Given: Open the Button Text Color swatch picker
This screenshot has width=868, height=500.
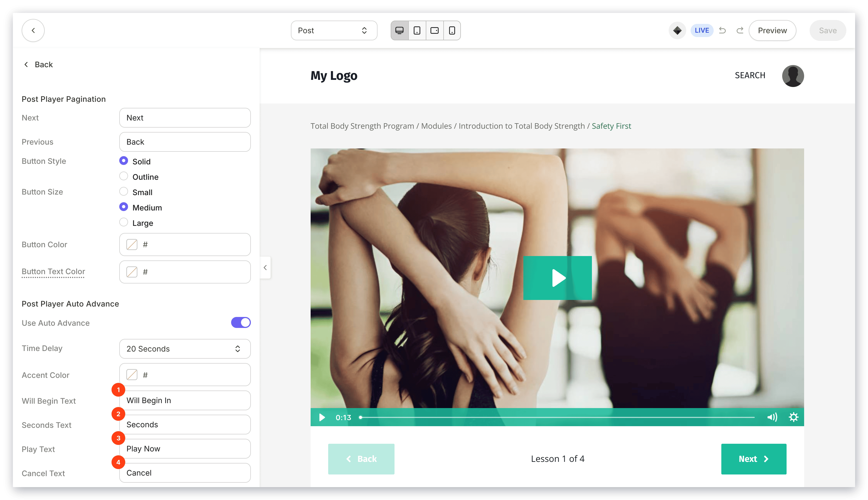Looking at the screenshot, I should 132,272.
